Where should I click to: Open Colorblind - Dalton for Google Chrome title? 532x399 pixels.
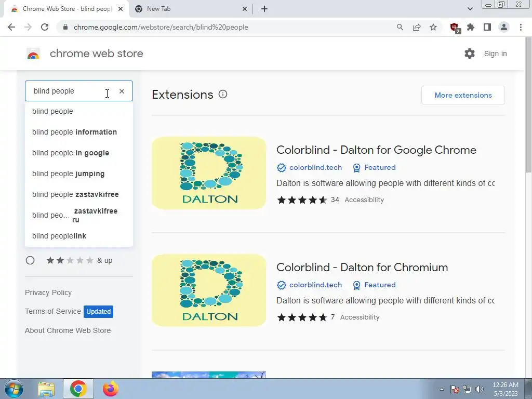[376, 150]
